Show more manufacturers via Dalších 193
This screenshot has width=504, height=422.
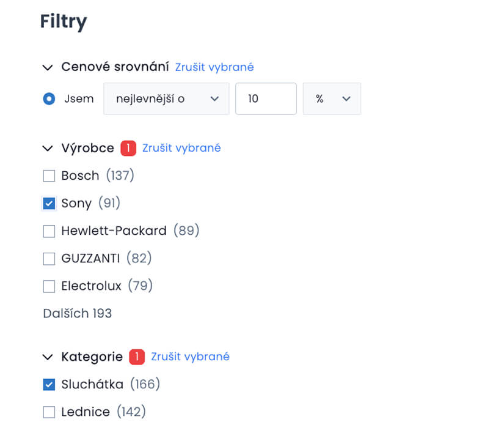78,314
